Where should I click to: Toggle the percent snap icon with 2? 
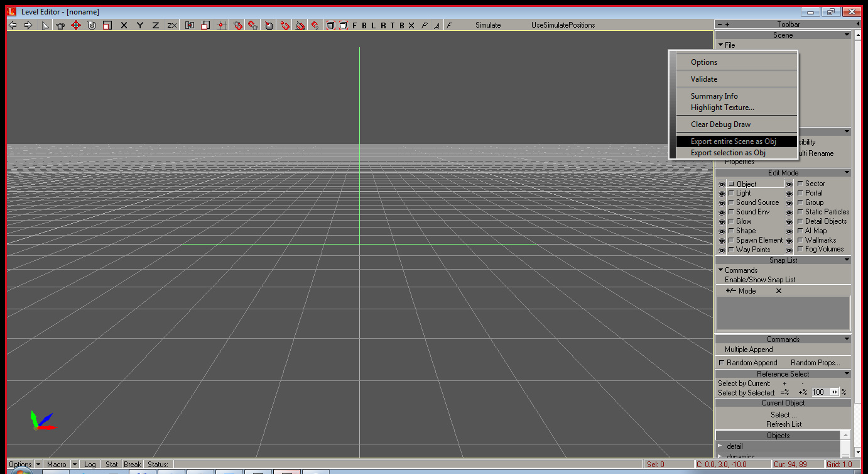[x=315, y=25]
